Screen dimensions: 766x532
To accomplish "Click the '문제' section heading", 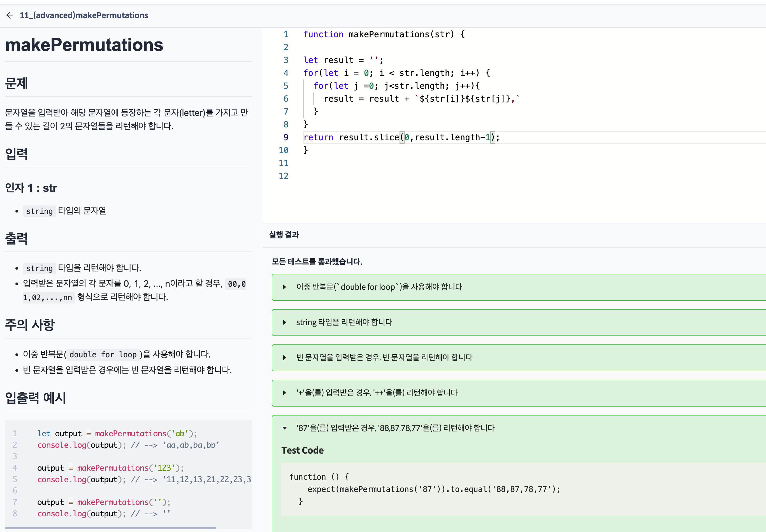I will [16, 83].
